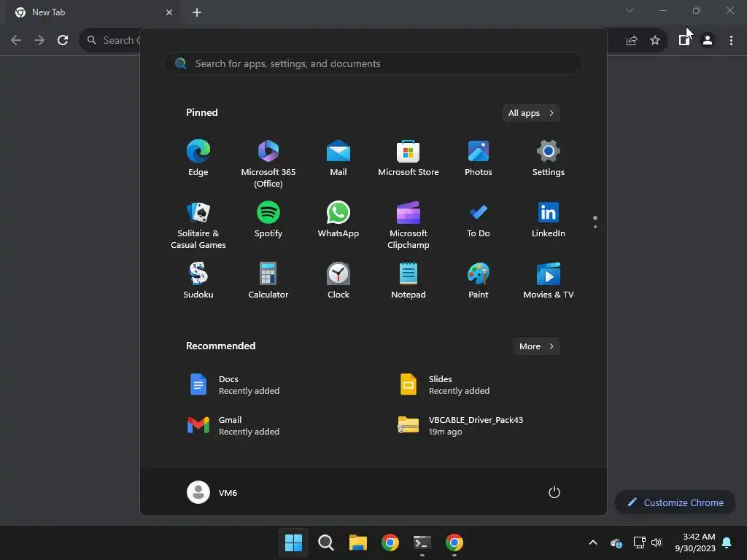This screenshot has width=747, height=560.
Task: Open the Chrome three-dot menu
Action: pyautogui.click(x=731, y=40)
